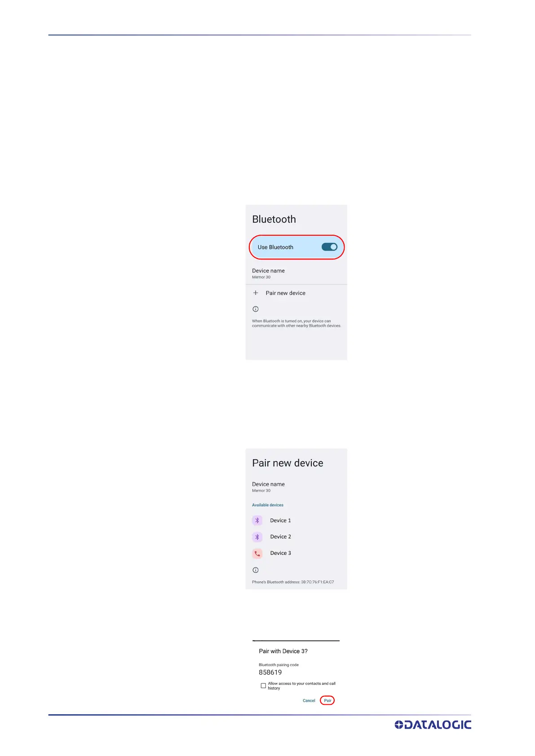Viewport: 535px width, 756px height.
Task: Click the plus icon beside Pair new device
Action: point(256,293)
